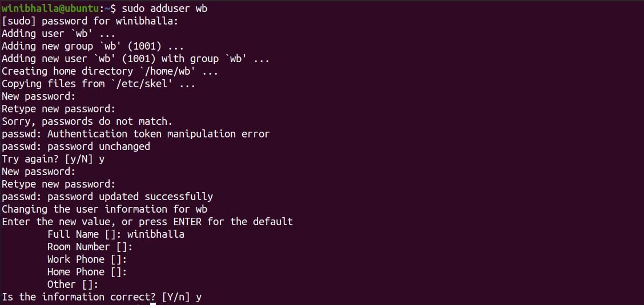Screen dimensions: 644x305
Task: Click the Full Name field value winibhalla
Action: point(155,234)
